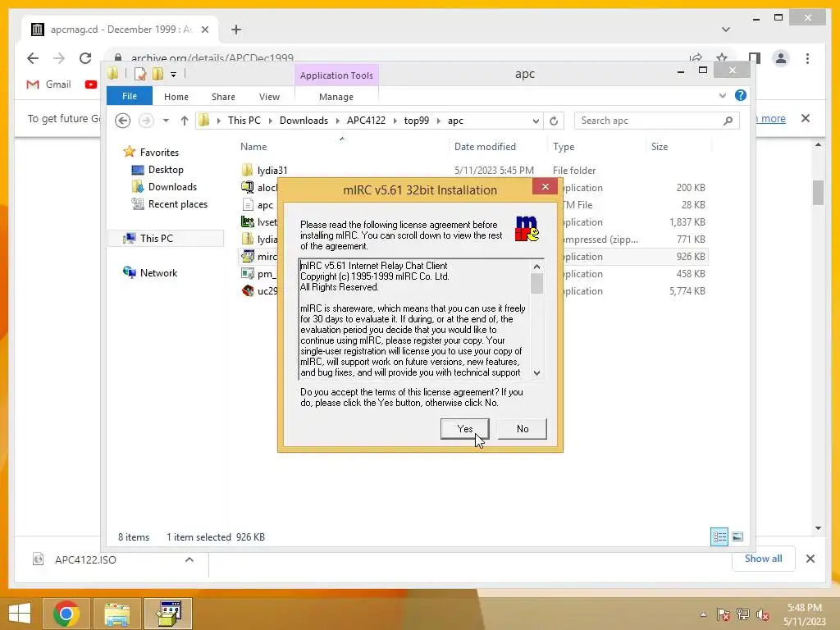Go back in File Explorer

coord(123,121)
